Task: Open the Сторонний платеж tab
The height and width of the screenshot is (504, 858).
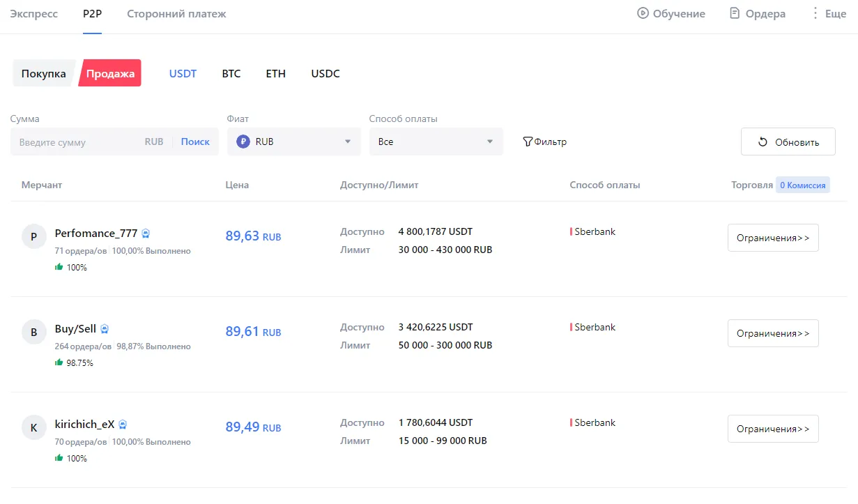Action: coord(175,13)
